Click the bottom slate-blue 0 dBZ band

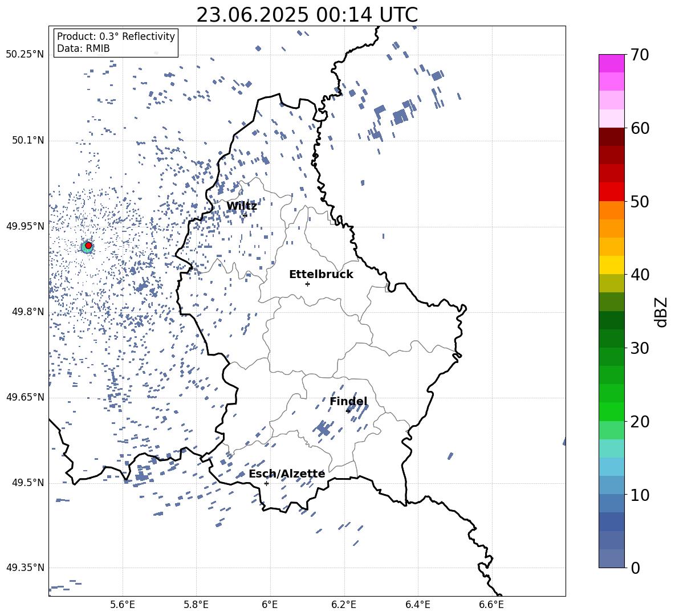coord(612,558)
